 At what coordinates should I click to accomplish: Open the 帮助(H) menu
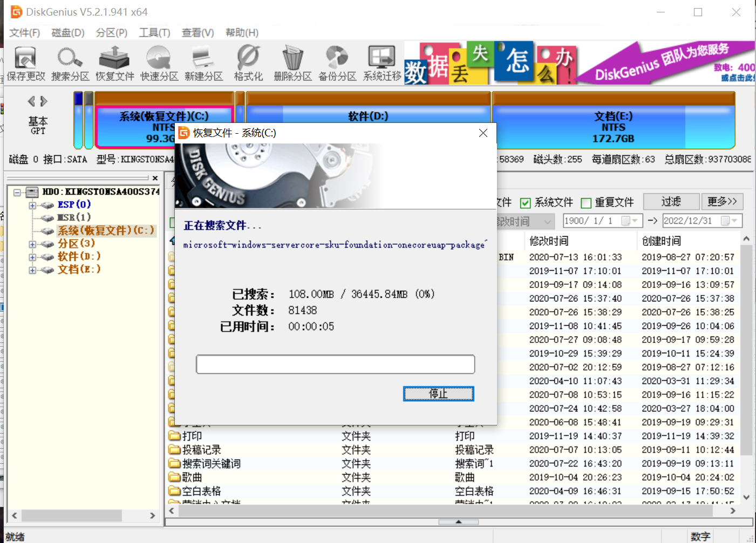[x=242, y=32]
